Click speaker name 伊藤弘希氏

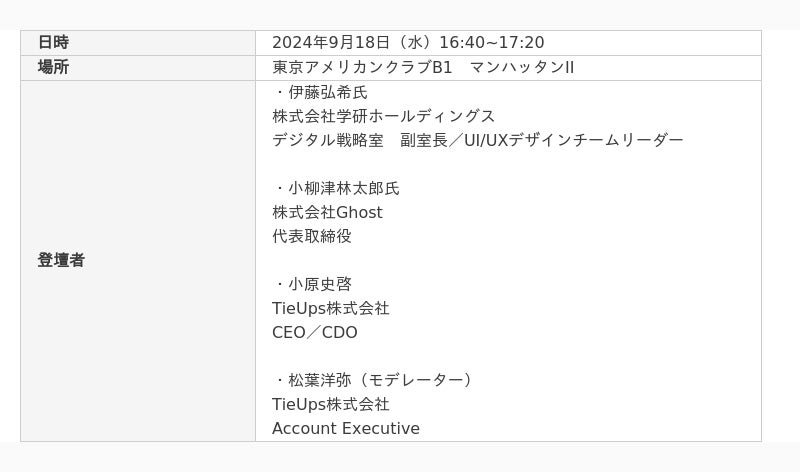[328, 92]
